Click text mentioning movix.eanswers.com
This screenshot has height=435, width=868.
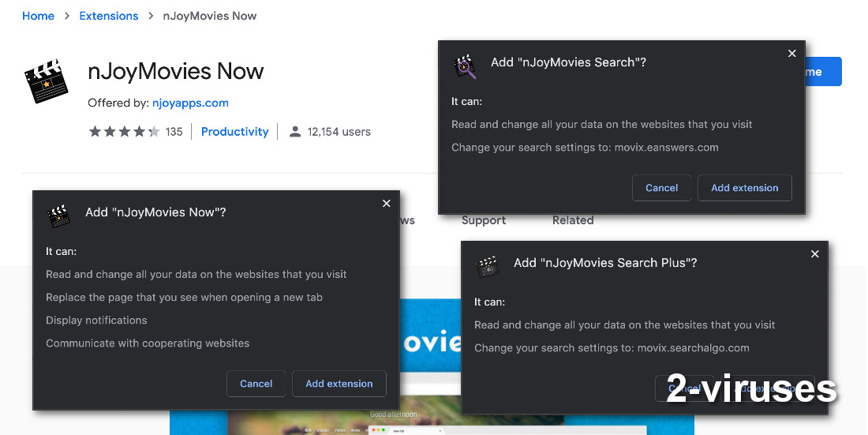585,148
